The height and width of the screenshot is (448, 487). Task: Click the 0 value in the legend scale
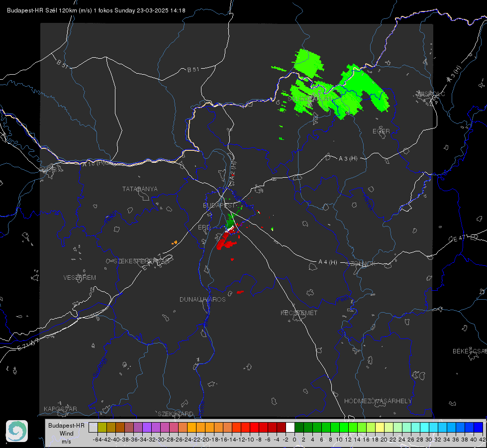click(x=294, y=440)
